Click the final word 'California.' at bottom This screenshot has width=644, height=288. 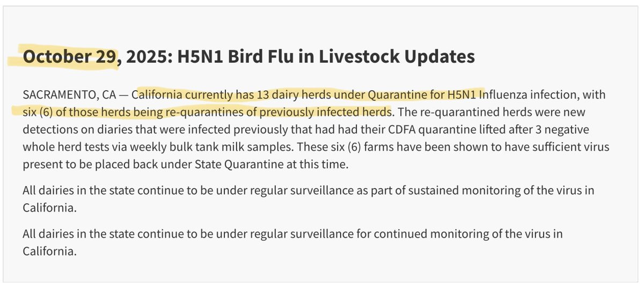pos(49,251)
